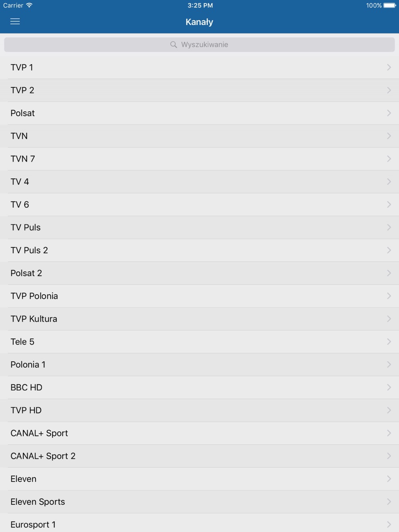The width and height of the screenshot is (399, 532).
Task: Open chevron next to Polsat
Action: (389, 113)
